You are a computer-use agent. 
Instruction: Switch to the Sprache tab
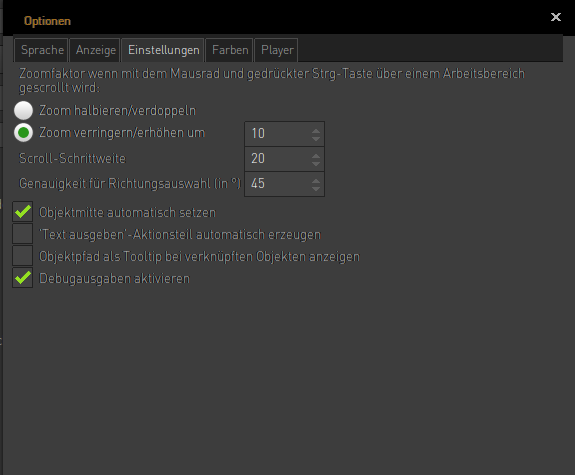tap(42, 50)
